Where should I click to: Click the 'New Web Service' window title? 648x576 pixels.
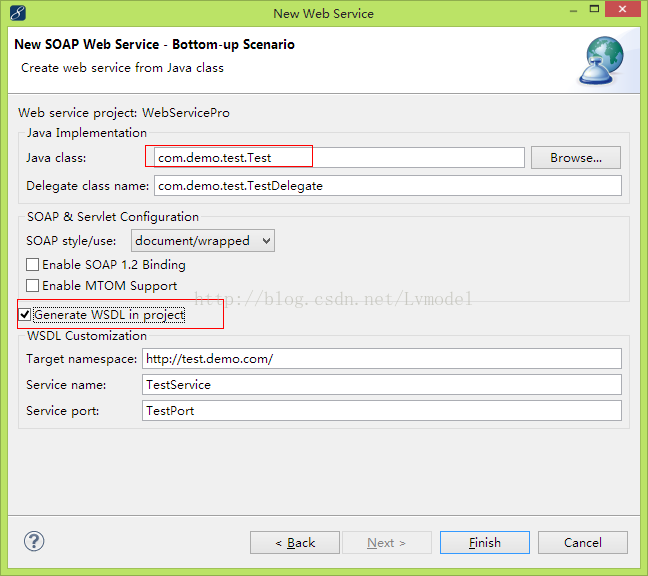pos(324,14)
